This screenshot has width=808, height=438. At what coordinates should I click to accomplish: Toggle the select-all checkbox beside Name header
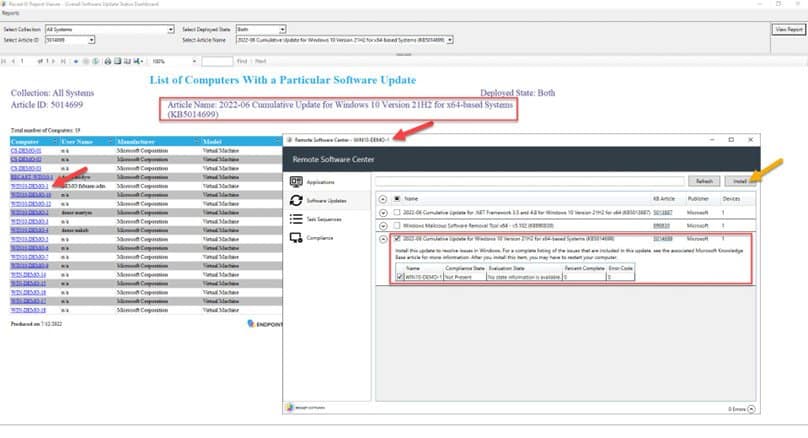tap(397, 198)
